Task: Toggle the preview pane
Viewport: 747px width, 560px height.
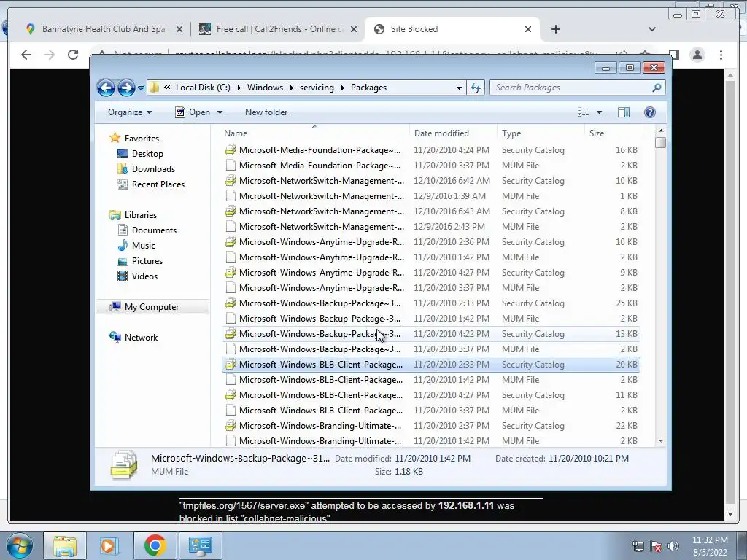Action: (624, 112)
